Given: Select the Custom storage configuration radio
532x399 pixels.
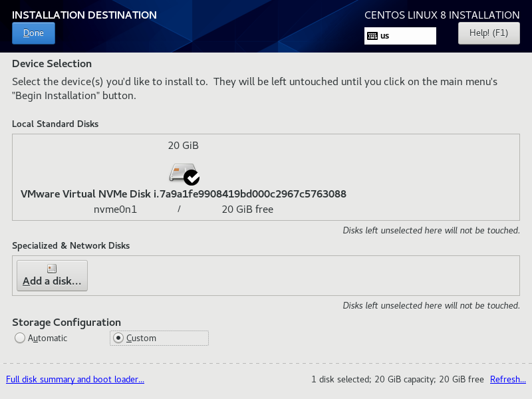Looking at the screenshot, I should click(118, 338).
